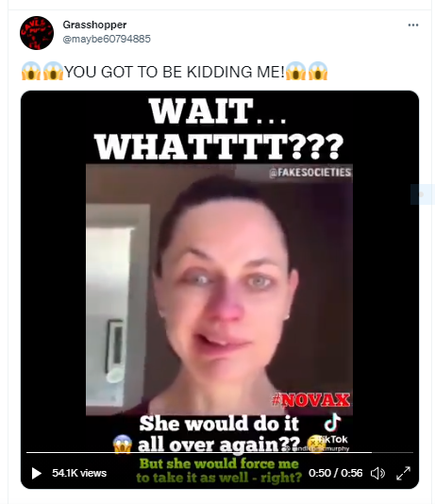Viewport: 435px width, 504px height.
Task: Mute the video using the speaker icon
Action: pos(377,473)
